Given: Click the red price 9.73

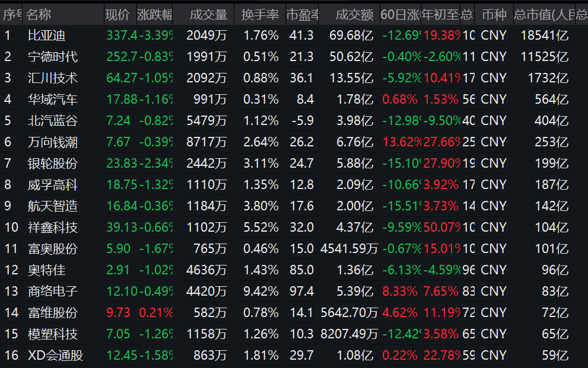Looking at the screenshot, I should pos(118,313).
